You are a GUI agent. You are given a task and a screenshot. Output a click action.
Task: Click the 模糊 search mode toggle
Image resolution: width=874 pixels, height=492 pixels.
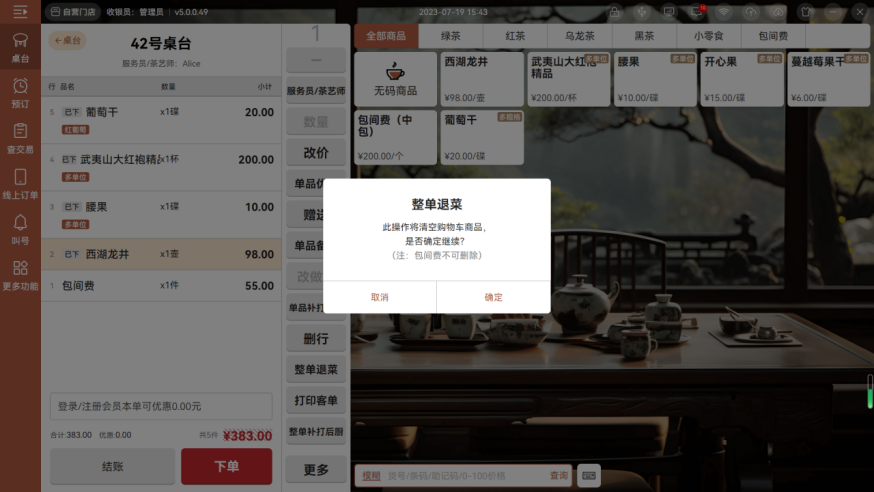[x=371, y=476]
